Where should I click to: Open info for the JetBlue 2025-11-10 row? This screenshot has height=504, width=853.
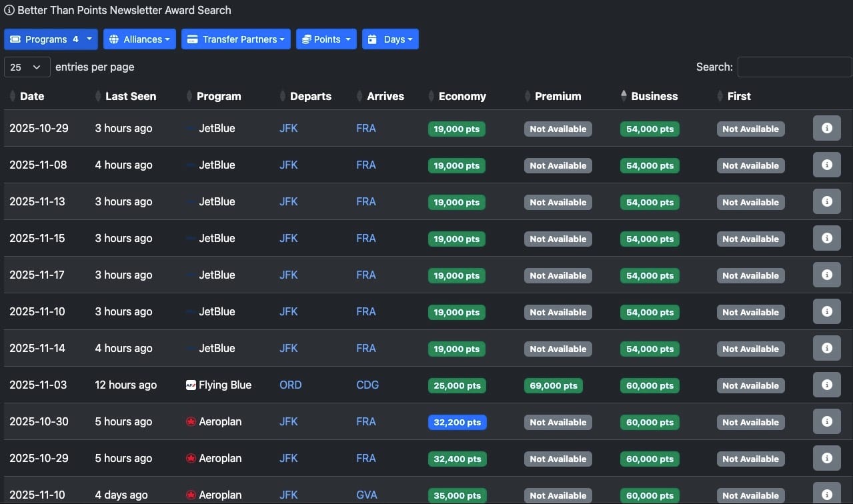coord(826,311)
